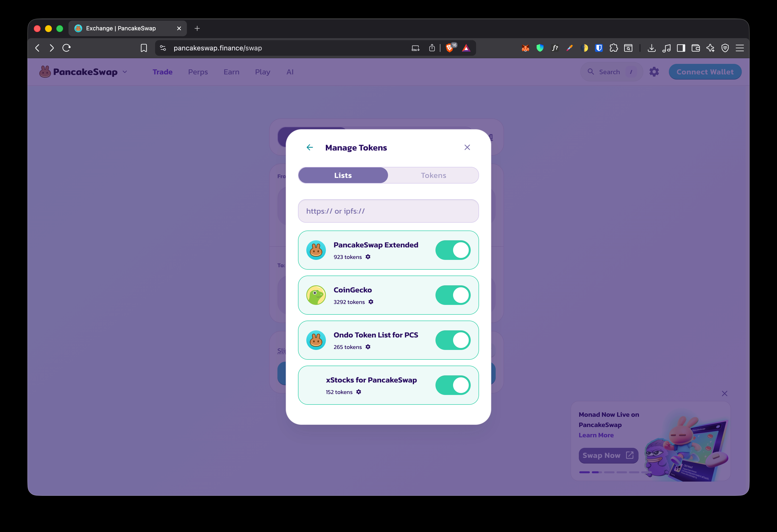Image resolution: width=777 pixels, height=532 pixels.
Task: Click the '3292 tokens' count text
Action: (x=349, y=302)
